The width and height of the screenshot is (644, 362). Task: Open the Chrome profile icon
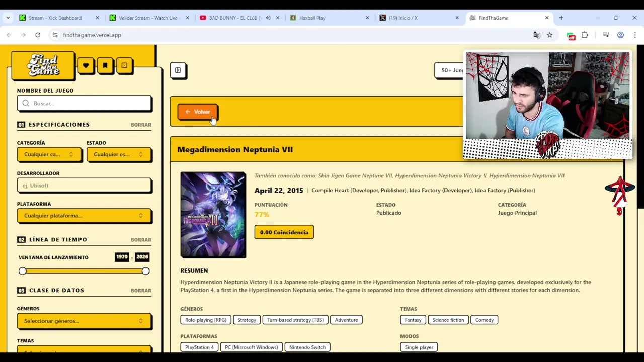tap(620, 35)
